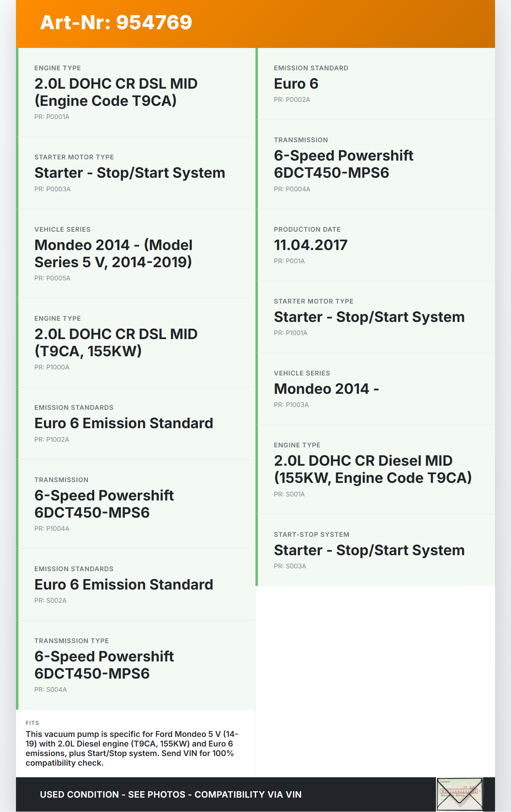Image resolution: width=511 pixels, height=812 pixels.
Task: Select the Starter card with PR: P0003A
Action: (x=136, y=173)
